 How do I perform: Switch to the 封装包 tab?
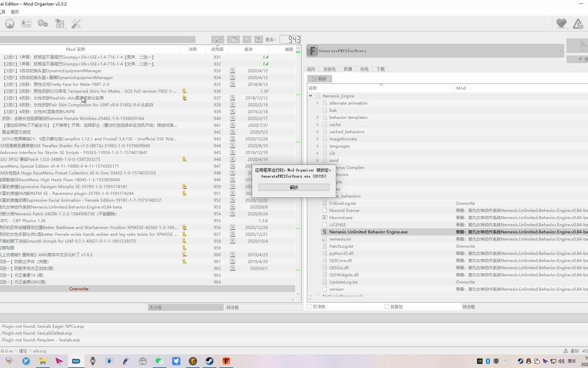pos(329,69)
